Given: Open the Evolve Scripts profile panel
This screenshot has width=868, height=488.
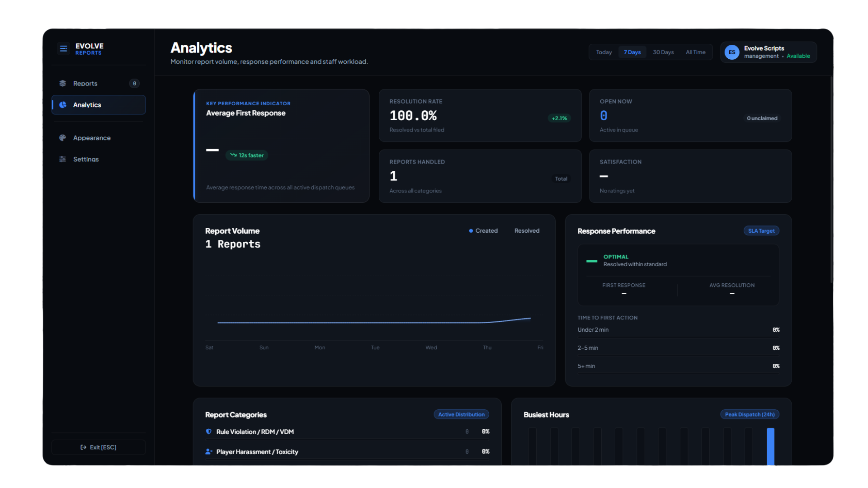Looking at the screenshot, I should pyautogui.click(x=769, y=52).
